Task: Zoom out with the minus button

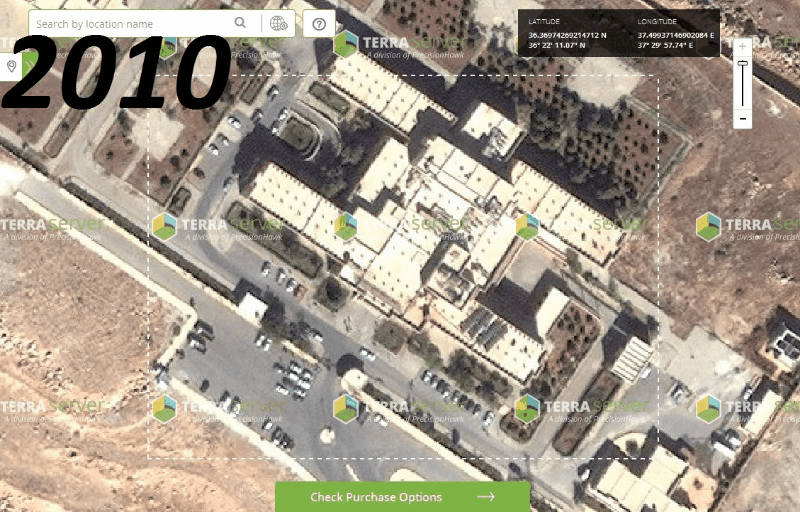Action: pos(742,119)
